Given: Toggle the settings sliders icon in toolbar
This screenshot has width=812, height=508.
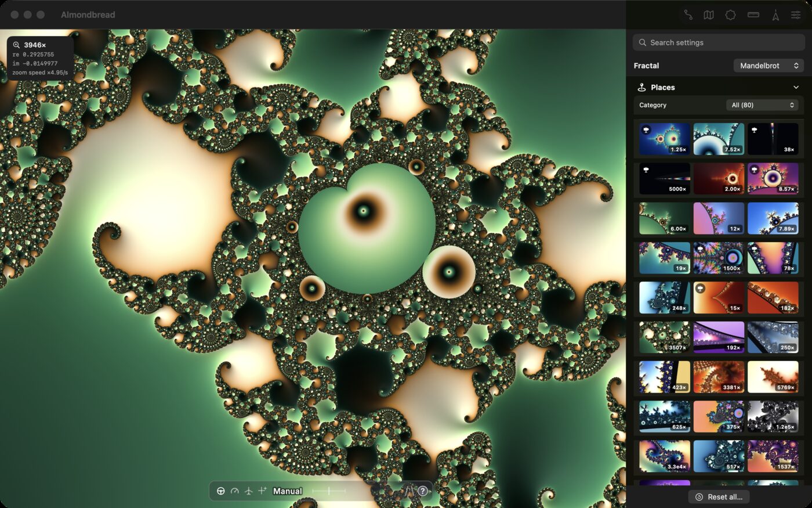Looking at the screenshot, I should pyautogui.click(x=796, y=15).
